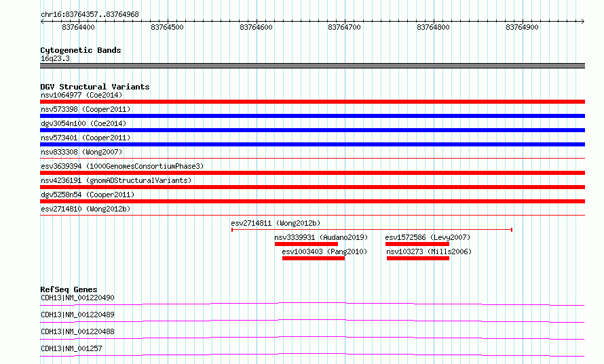Click ruler position 83764500
The image size is (604, 364).
coord(167,27)
